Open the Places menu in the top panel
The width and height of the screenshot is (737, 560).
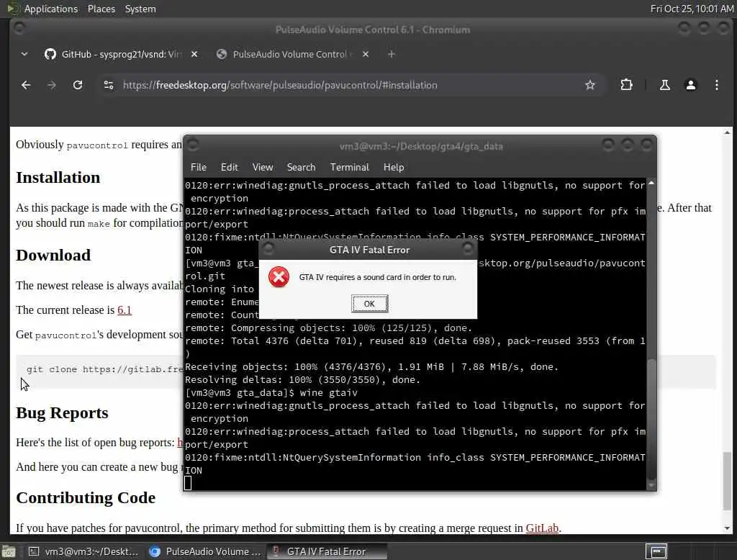pyautogui.click(x=101, y=9)
